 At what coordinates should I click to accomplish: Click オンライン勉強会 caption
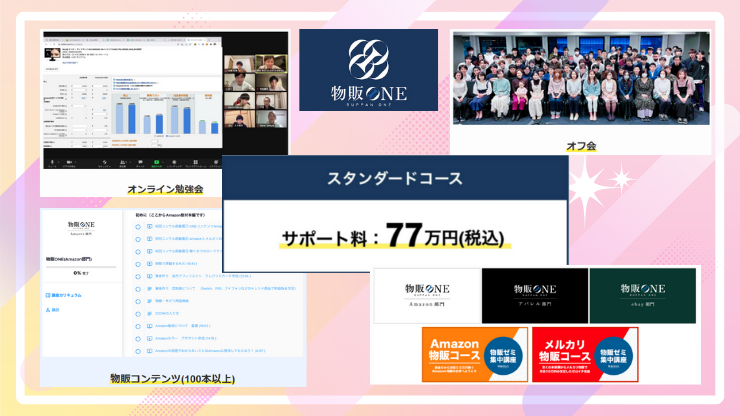point(165,189)
